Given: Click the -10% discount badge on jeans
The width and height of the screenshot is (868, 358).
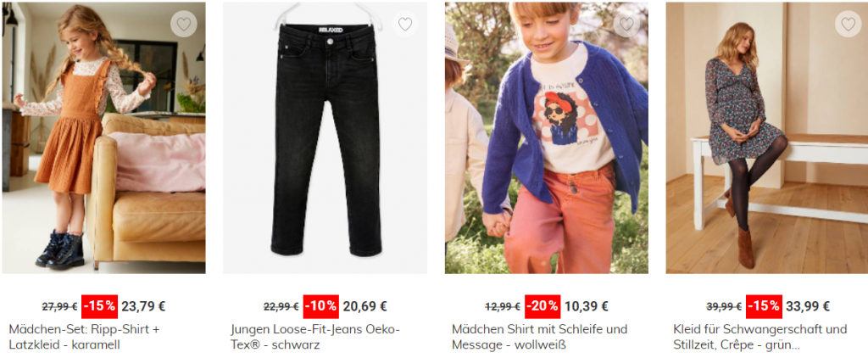Looking at the screenshot, I should [x=321, y=306].
